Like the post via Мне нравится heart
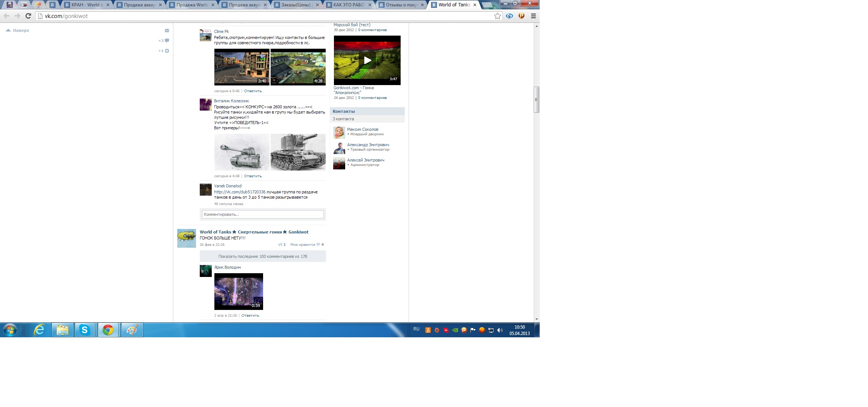Image resolution: width=868 pixels, height=407 pixels. click(318, 244)
